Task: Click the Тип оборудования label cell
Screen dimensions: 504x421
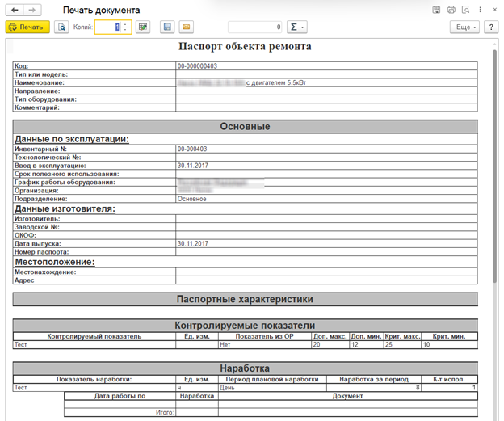Action: coord(94,99)
